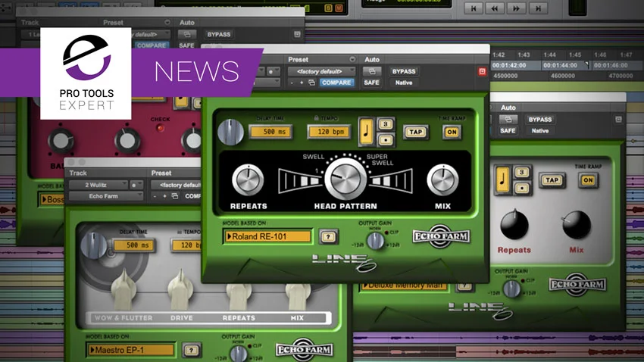Click the '?' model info button beside Roland RE-101
The width and height of the screenshot is (644, 362).
[x=328, y=237]
